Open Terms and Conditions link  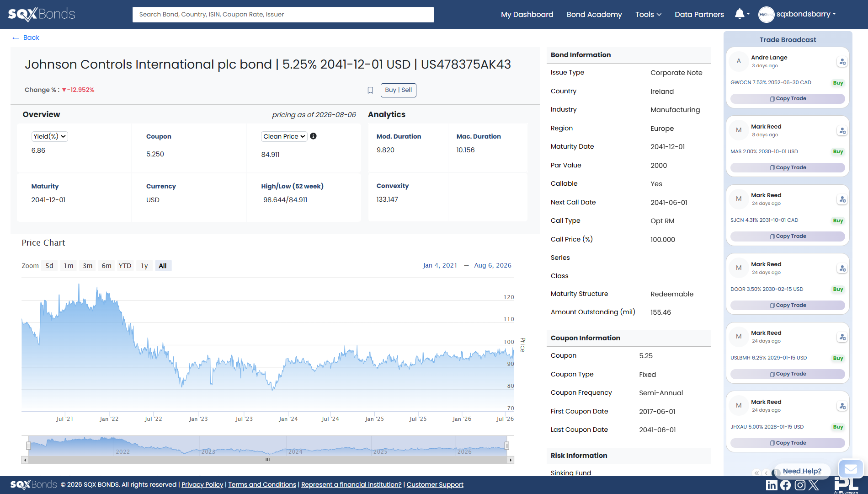(x=262, y=485)
